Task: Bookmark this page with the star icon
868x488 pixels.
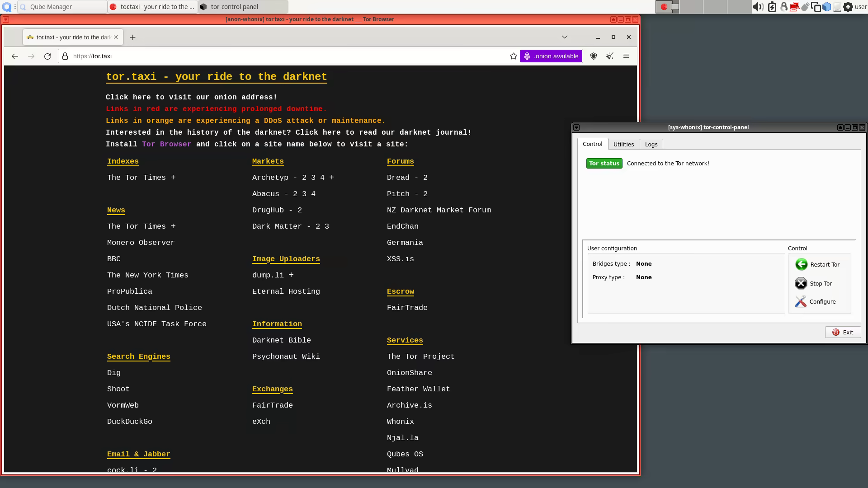Action: 514,56
